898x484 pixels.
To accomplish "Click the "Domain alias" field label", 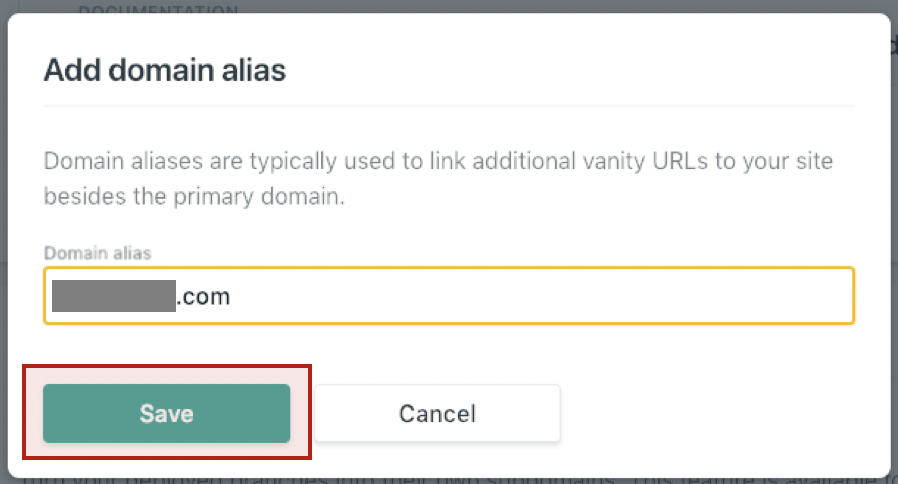I will [x=97, y=253].
